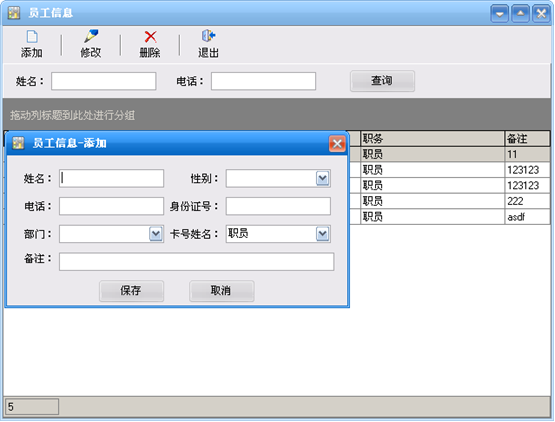Close the 员工信息-添加 dialog
The height and width of the screenshot is (422, 555).
point(337,143)
